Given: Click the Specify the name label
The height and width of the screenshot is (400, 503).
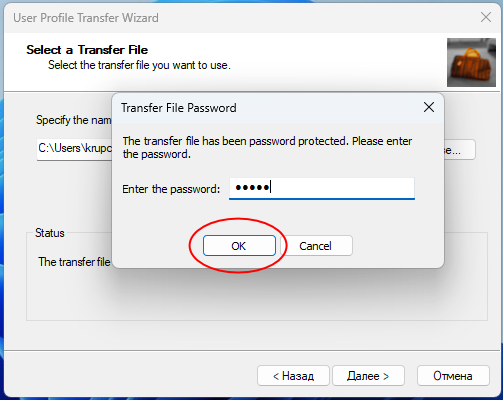Looking at the screenshot, I should point(74,120).
